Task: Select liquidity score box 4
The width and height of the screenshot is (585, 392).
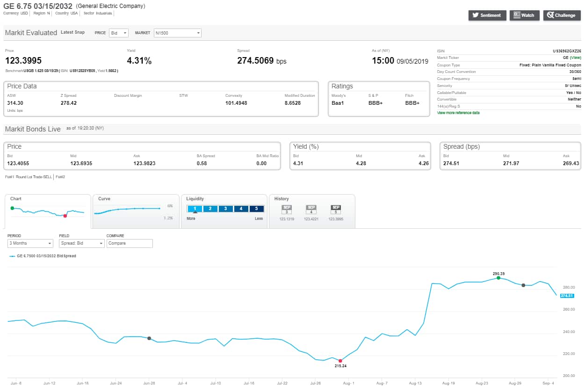Action: (241, 209)
